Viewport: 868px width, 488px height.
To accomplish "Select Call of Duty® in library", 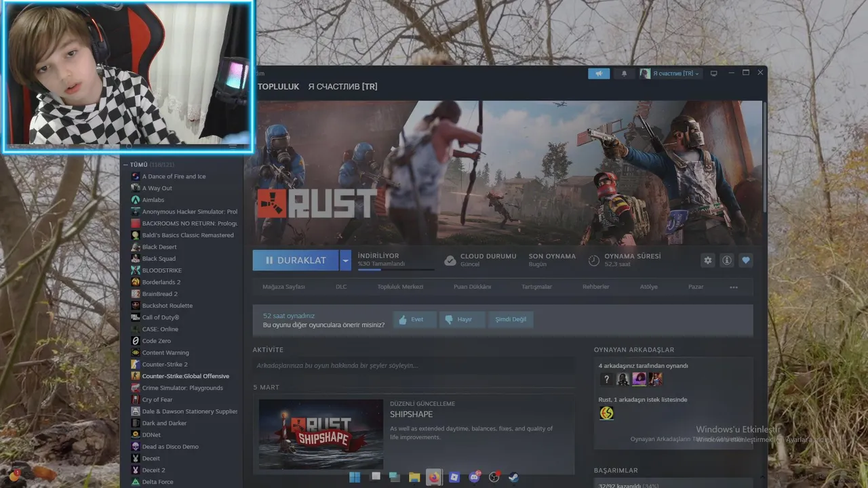I will coord(161,317).
